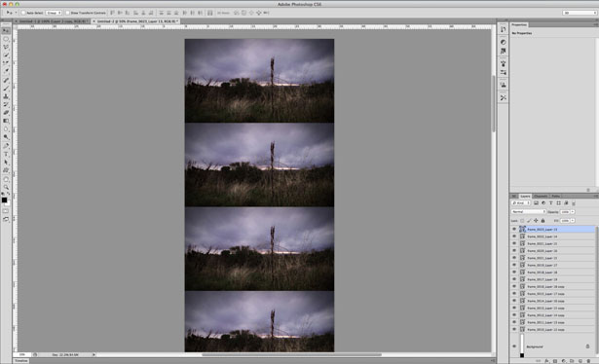Open the Auto-Select Group dropdown
Viewport: 599px width, 364px height.
coord(54,13)
